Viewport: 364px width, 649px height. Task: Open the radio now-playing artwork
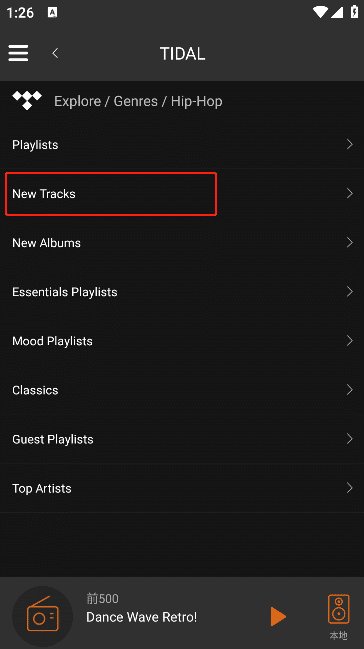(x=43, y=616)
